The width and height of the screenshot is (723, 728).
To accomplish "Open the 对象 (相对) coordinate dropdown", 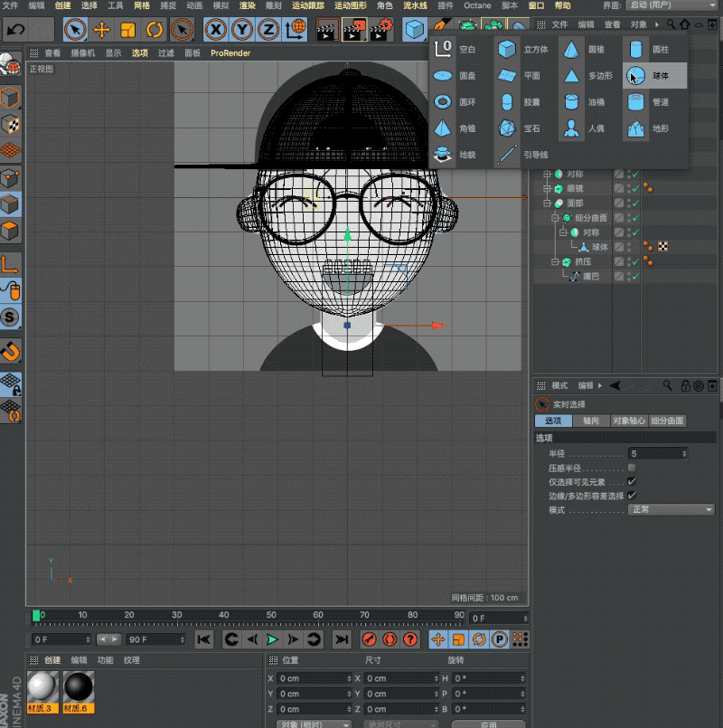I will [314, 724].
